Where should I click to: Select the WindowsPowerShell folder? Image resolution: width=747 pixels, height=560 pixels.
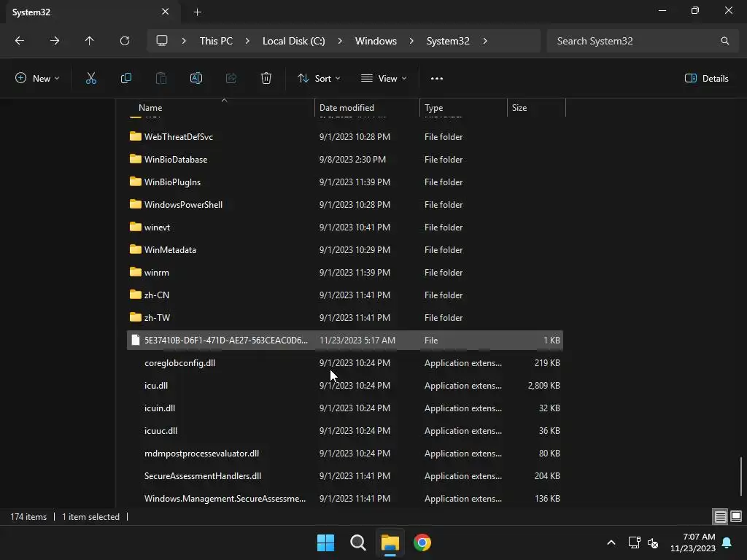coord(345,205)
